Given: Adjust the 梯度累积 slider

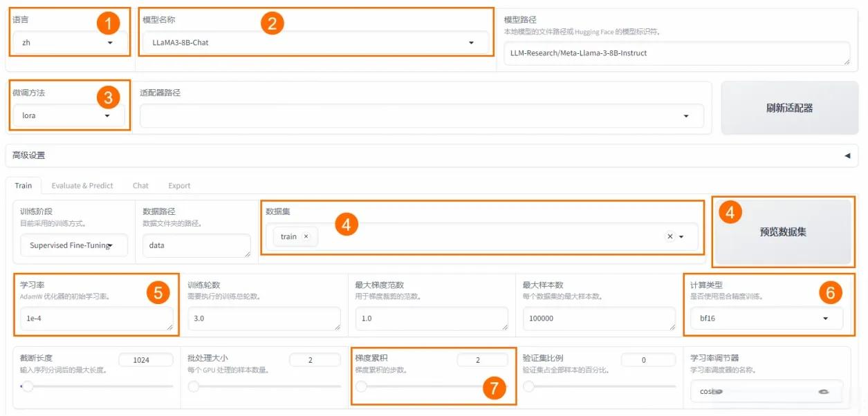Looking at the screenshot, I should (x=432, y=386).
